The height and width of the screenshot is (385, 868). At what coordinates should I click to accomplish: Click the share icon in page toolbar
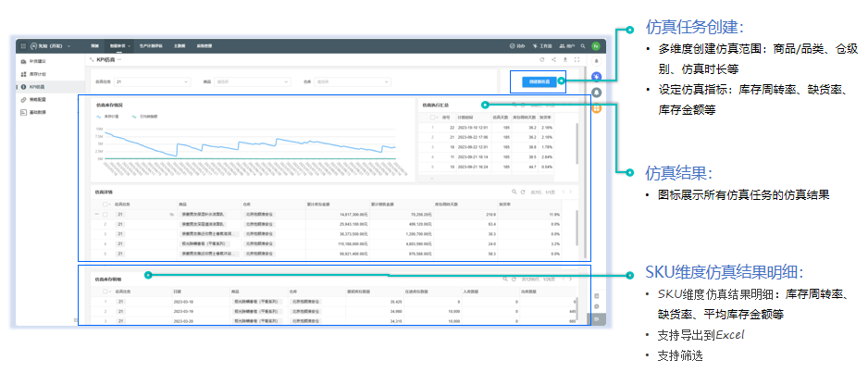tap(553, 60)
